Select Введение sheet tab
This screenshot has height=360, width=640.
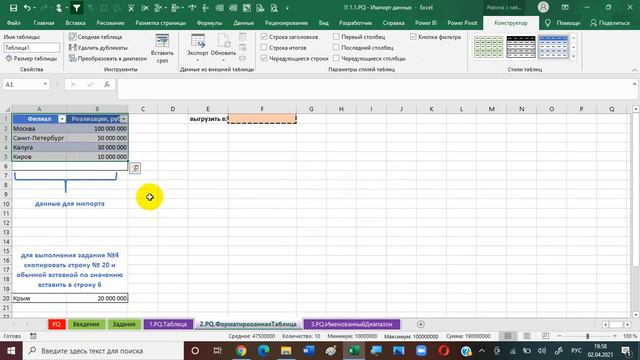click(86, 324)
